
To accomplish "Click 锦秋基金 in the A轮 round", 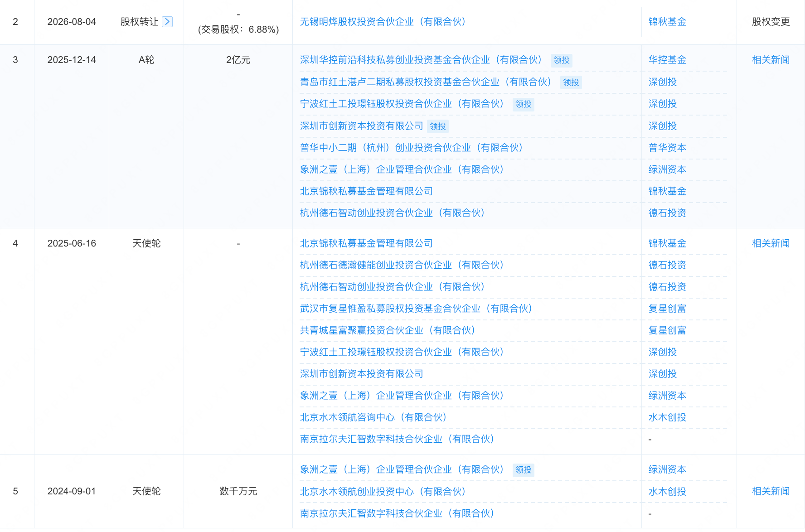I will [x=667, y=191].
